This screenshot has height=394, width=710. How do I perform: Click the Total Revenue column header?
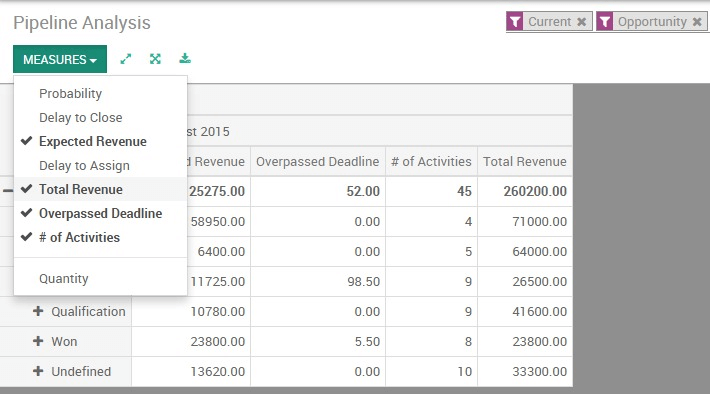pos(525,161)
